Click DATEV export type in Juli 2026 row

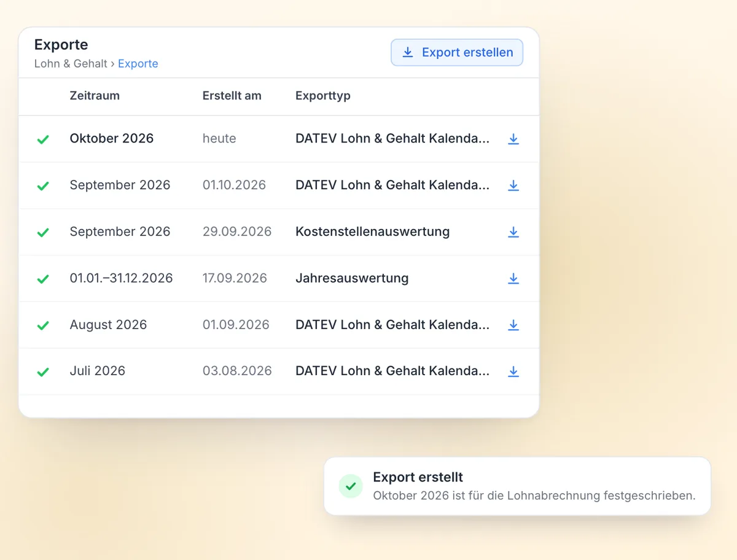[x=392, y=371]
